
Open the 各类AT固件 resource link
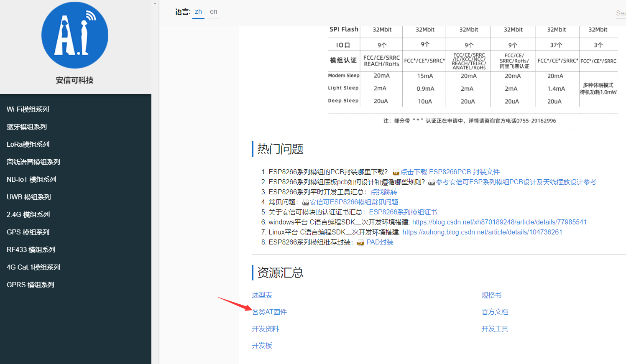click(x=269, y=312)
